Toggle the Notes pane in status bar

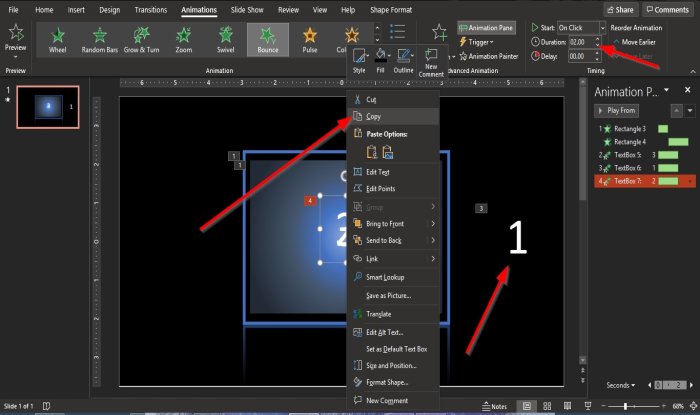click(x=494, y=407)
